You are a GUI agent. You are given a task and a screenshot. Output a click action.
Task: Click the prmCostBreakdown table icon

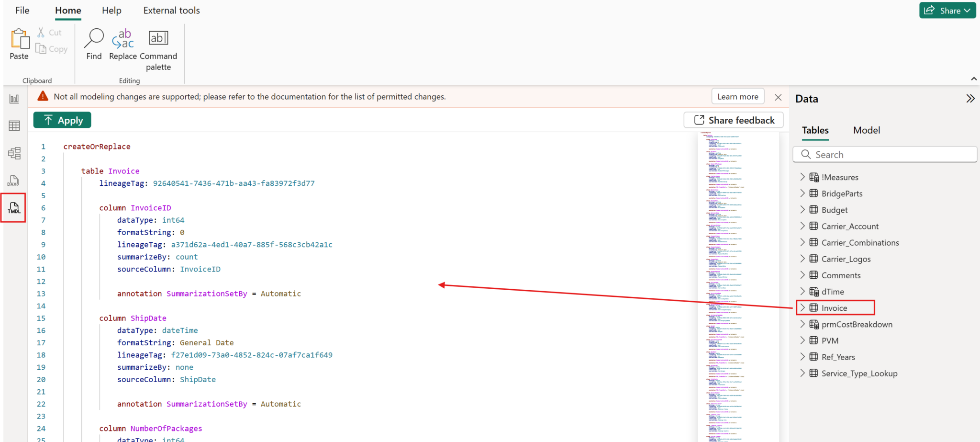click(814, 324)
